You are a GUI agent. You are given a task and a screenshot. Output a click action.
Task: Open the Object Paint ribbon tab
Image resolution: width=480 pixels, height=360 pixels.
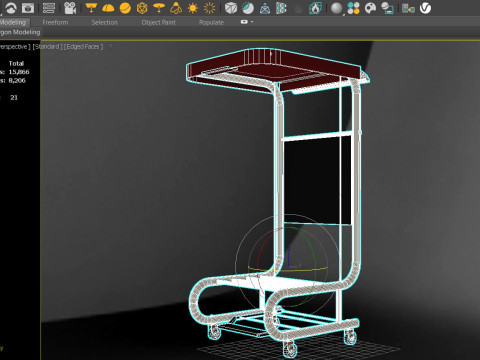click(x=159, y=22)
